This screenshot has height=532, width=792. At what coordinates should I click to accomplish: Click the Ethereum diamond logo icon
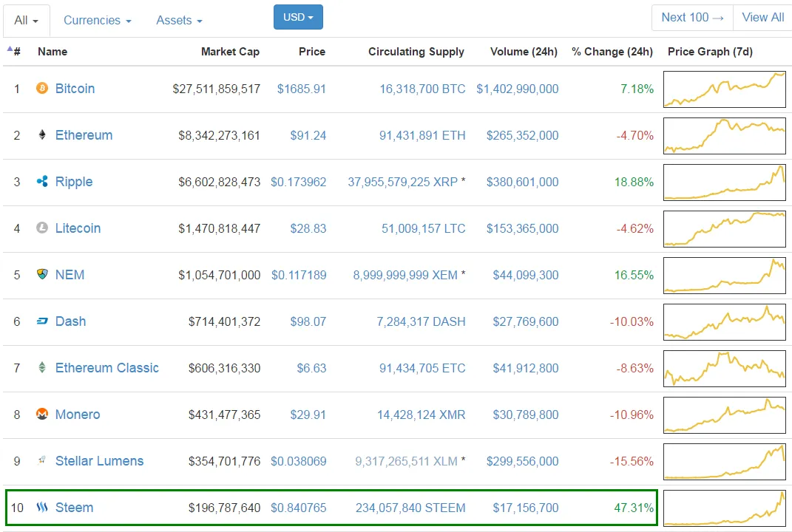42,135
